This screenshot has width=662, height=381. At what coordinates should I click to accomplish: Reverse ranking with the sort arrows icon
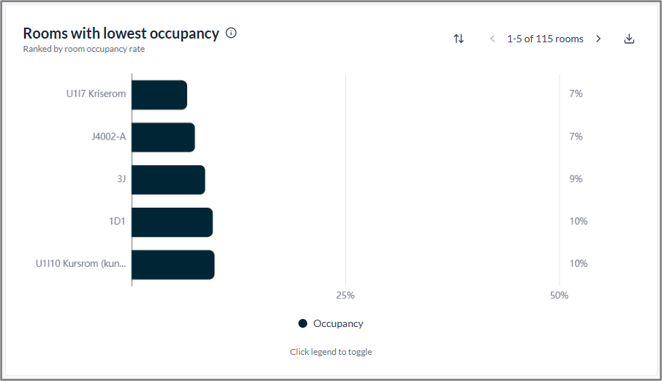[x=459, y=39]
